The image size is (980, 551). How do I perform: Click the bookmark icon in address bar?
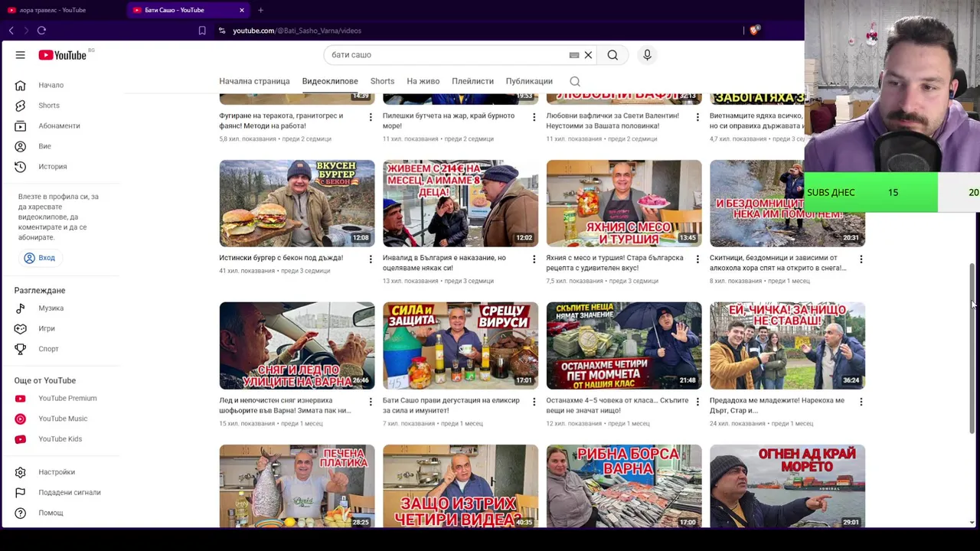point(202,31)
